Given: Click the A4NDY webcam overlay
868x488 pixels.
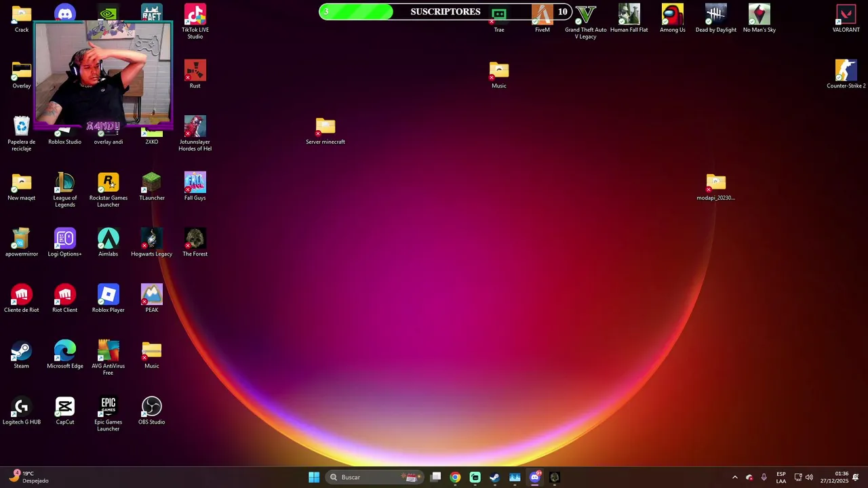Looking at the screenshot, I should (103, 75).
